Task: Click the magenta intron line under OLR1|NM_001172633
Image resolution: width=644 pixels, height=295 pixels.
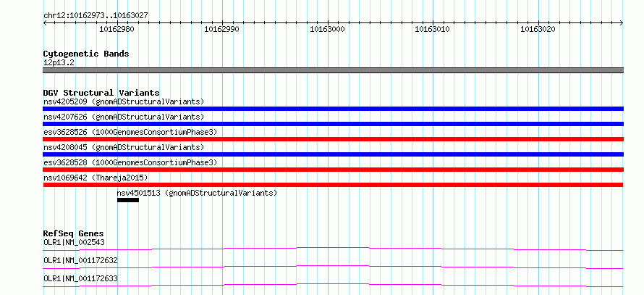Action: pyautogui.click(x=333, y=285)
